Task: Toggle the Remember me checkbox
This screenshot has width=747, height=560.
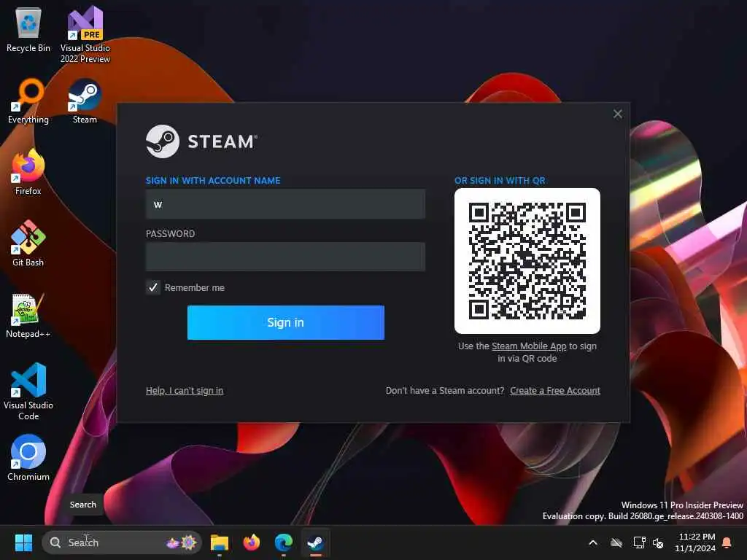Action: pyautogui.click(x=153, y=287)
